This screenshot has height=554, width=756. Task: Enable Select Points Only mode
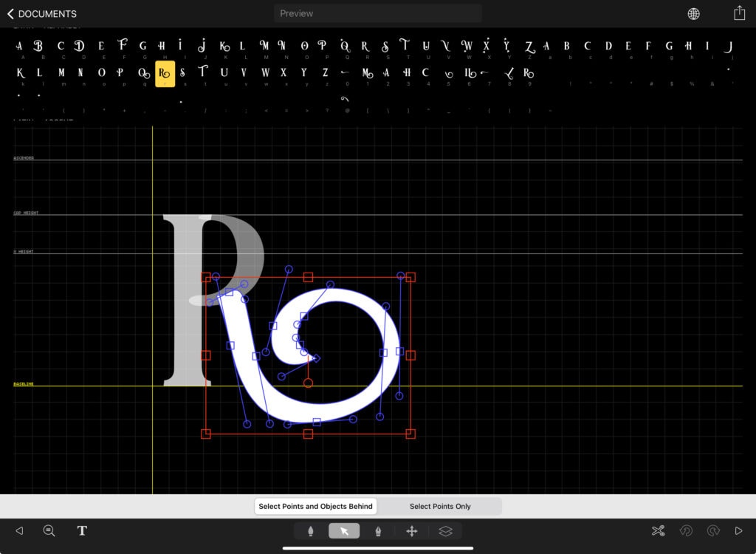click(x=440, y=506)
